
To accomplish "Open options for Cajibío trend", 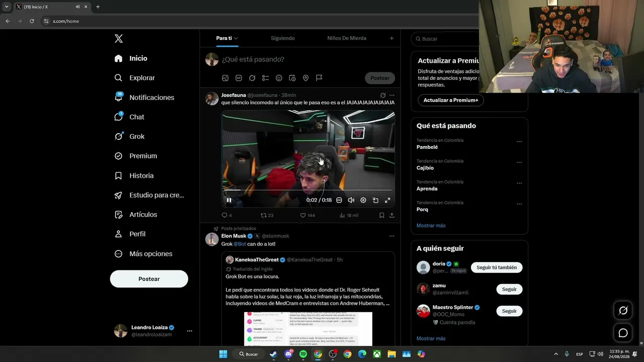I will click(x=519, y=162).
